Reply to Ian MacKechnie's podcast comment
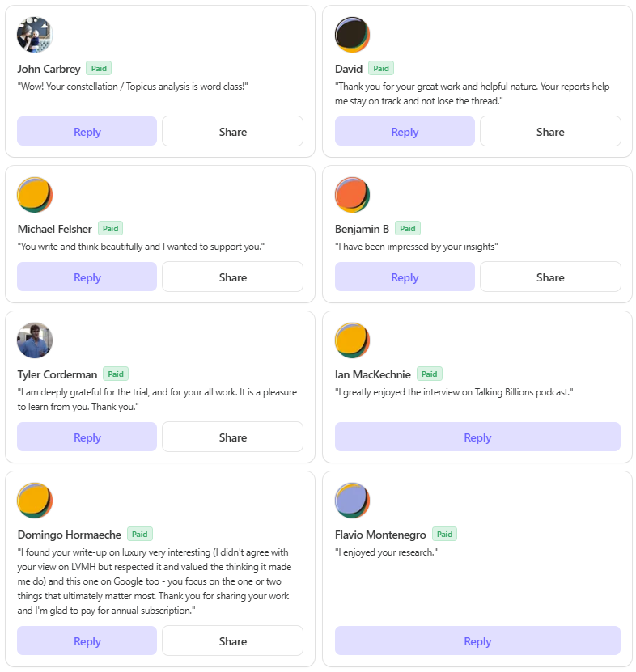This screenshot has width=636, height=672. 477,437
